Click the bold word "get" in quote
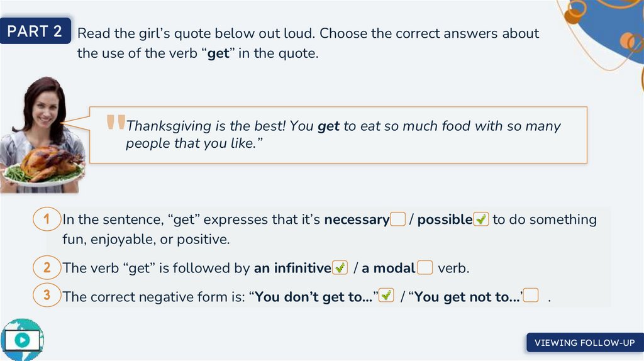This screenshot has width=644, height=361. [x=328, y=126]
